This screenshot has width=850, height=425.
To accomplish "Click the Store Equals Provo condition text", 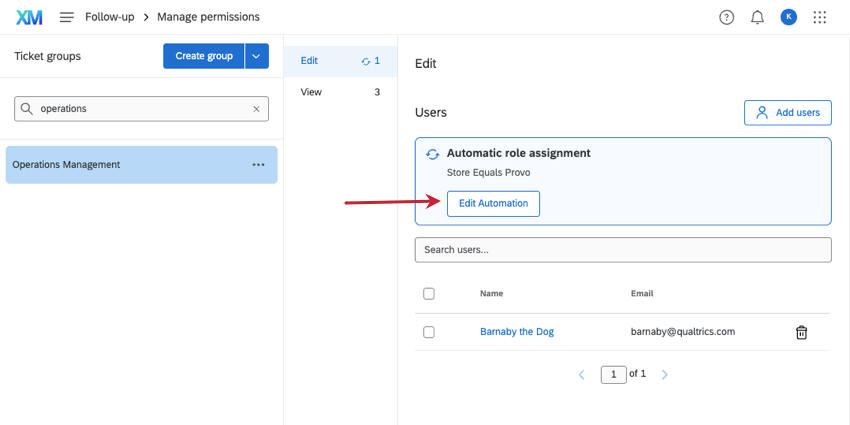I will click(488, 173).
